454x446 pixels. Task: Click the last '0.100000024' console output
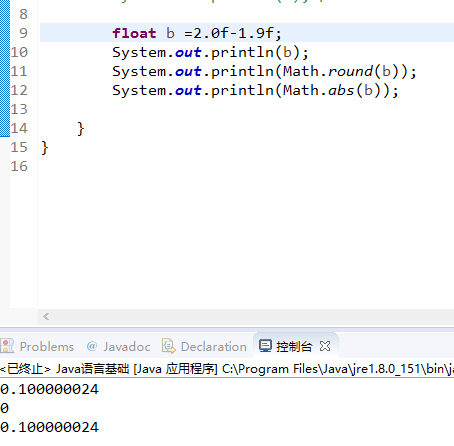pos(49,427)
